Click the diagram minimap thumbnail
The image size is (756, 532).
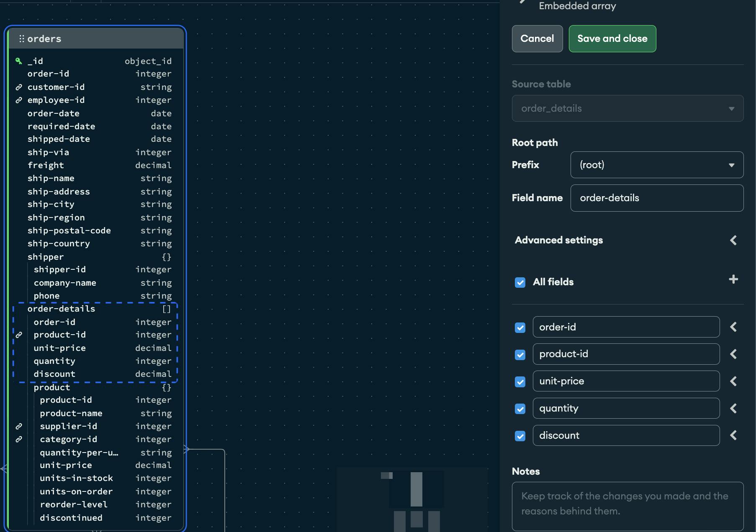(x=412, y=499)
